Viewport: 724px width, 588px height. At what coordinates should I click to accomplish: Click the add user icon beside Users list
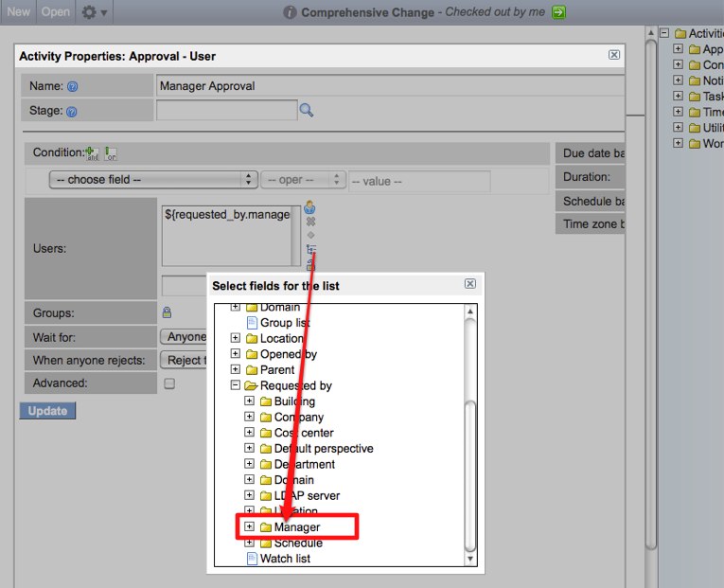309,206
